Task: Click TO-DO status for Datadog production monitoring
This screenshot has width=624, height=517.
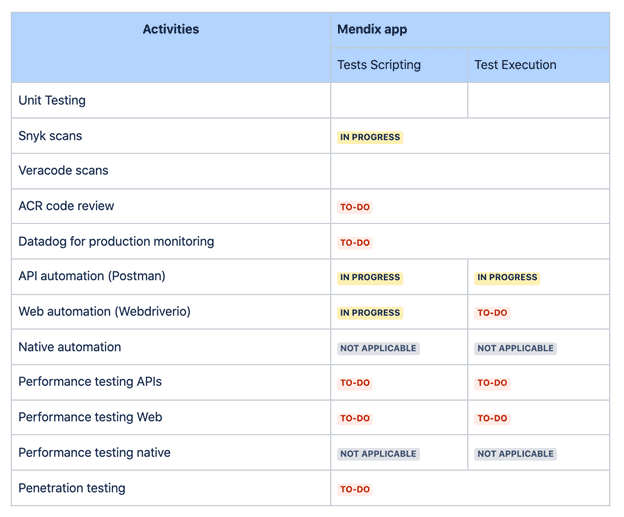Action: point(355,242)
